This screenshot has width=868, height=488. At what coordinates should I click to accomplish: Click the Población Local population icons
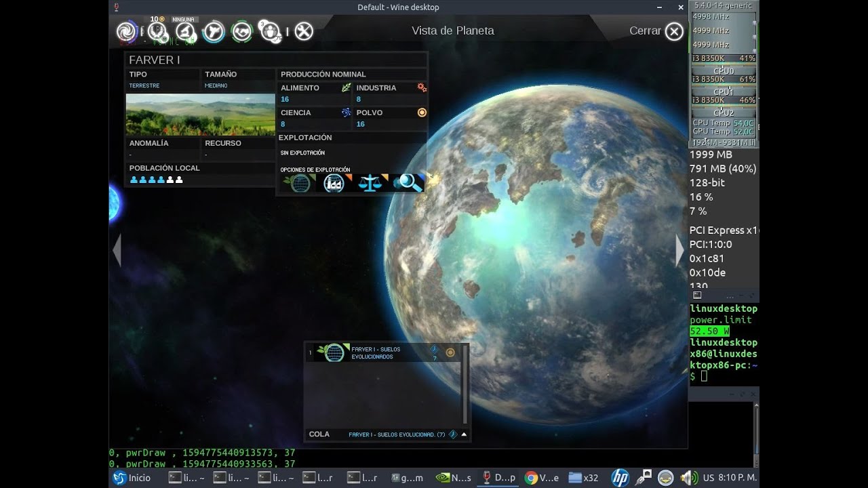[156, 180]
